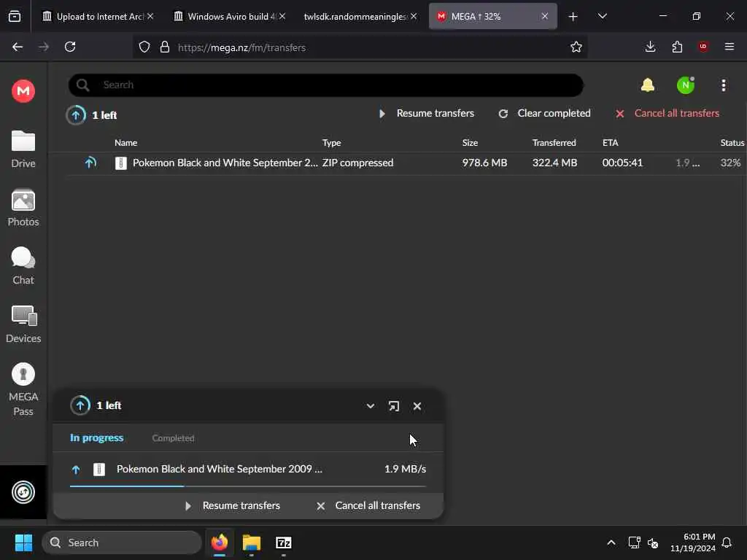The width and height of the screenshot is (747, 560).
Task: Click the Name column header
Action: coord(125,143)
